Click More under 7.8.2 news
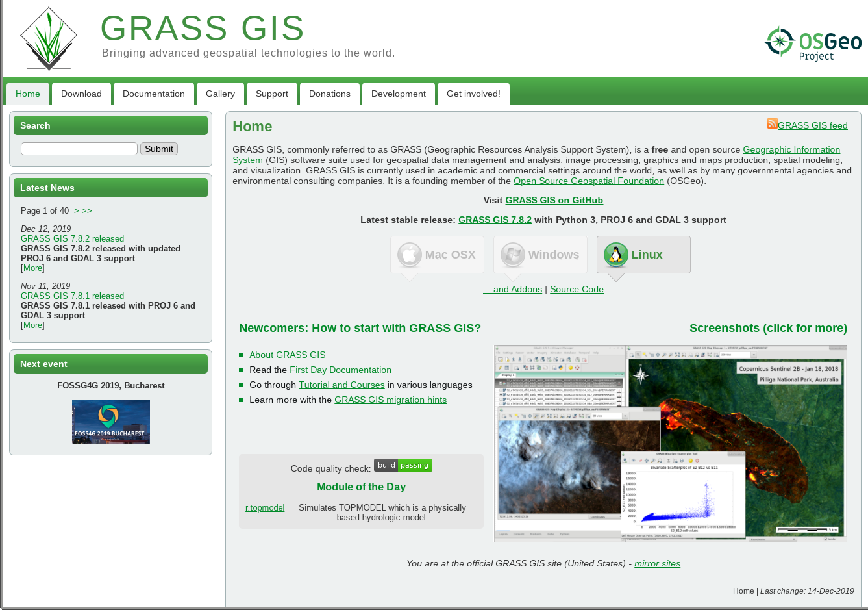Screen dimensions: 868x610 33,268
